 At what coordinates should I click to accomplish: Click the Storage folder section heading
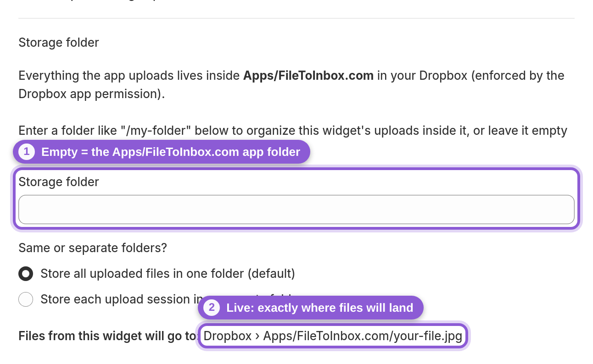pyautogui.click(x=59, y=43)
